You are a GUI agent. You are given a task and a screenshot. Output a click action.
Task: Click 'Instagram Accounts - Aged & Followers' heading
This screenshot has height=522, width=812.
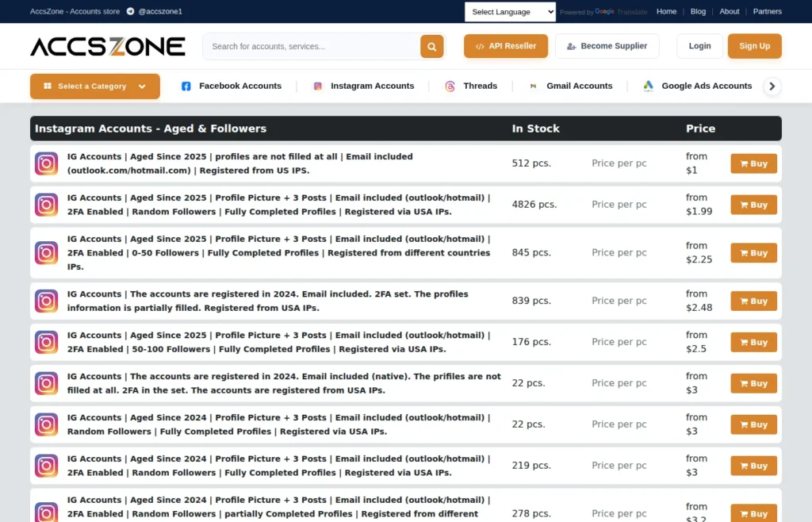coord(151,129)
